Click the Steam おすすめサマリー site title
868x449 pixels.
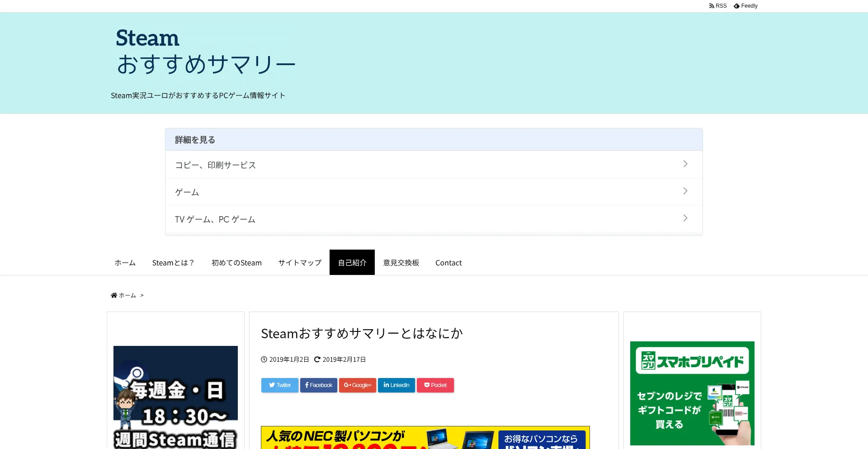click(206, 51)
